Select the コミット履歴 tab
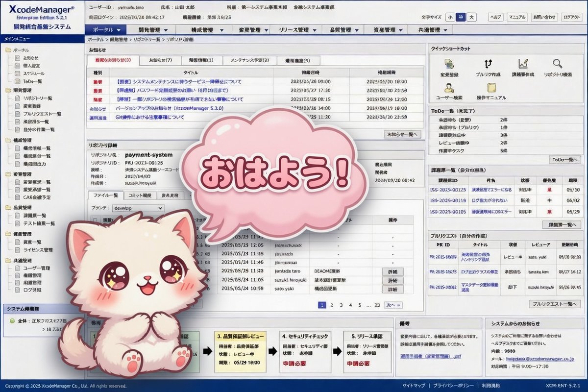The image size is (588, 392). tap(141, 195)
